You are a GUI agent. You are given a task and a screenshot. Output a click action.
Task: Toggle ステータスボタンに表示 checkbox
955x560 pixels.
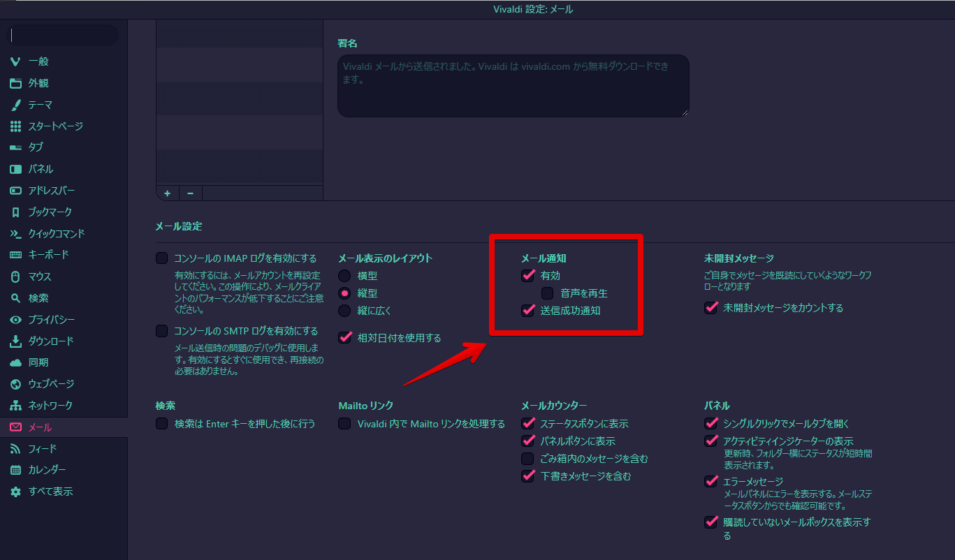(x=528, y=424)
